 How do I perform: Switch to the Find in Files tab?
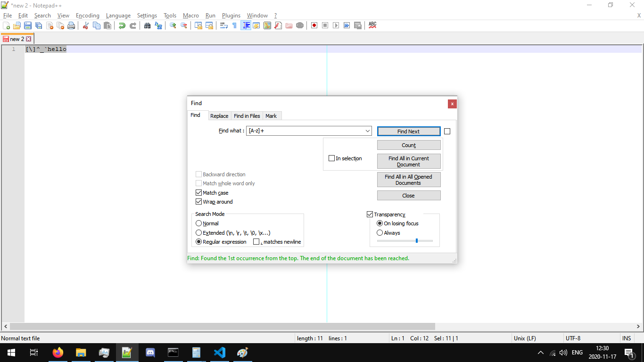(x=247, y=116)
